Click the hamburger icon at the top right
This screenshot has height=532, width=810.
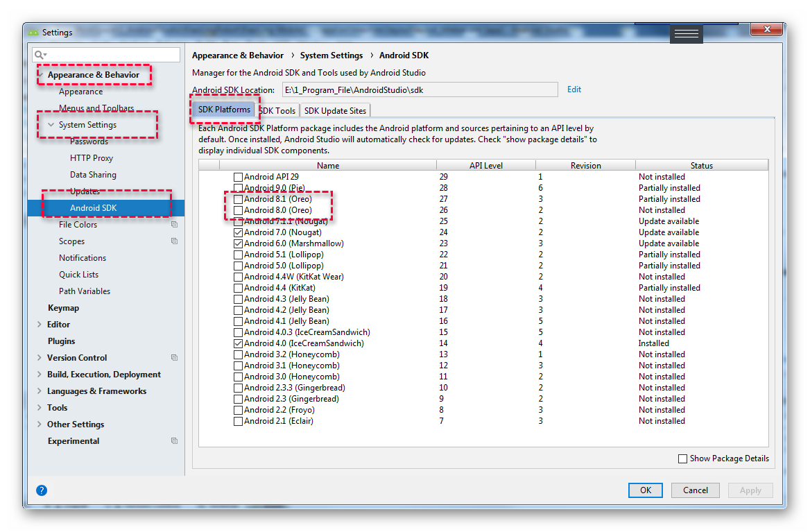coord(686,33)
